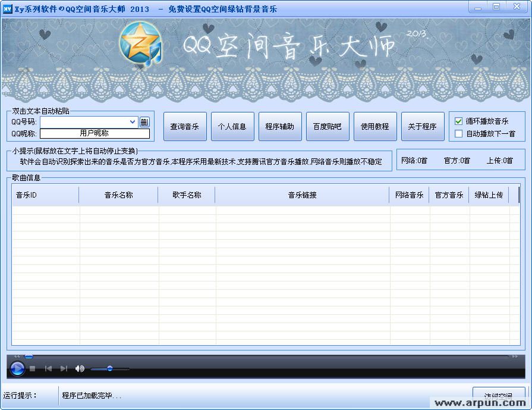The image size is (532, 410).
Task: Click the seek-back arrows on the progress bar
Action: 17,356
